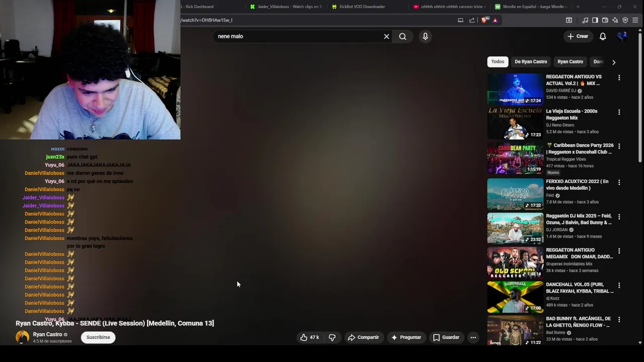Open Ryan Castro channel avatar

[22, 337]
